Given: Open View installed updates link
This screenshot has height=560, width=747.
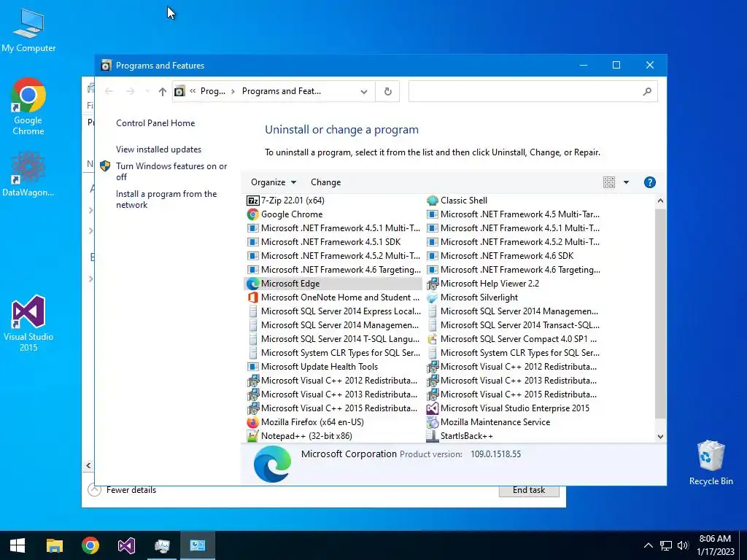Looking at the screenshot, I should pos(158,149).
